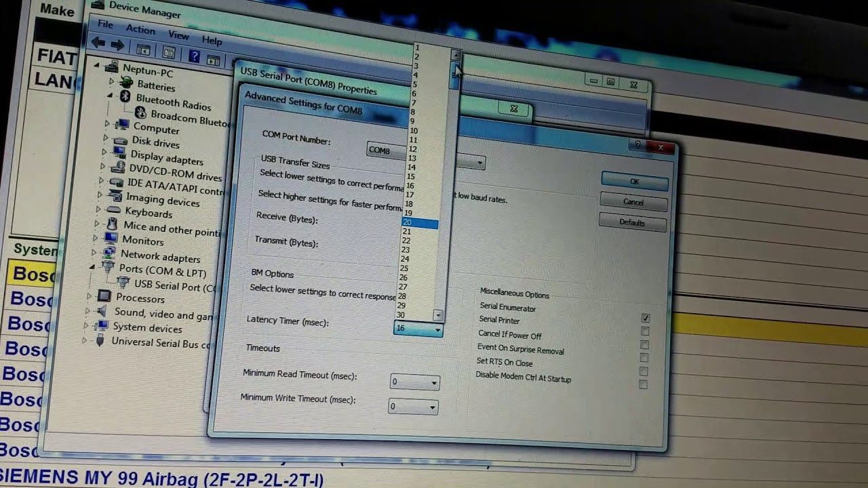Select the Broadcom Bluetooth device icon
868x488 pixels.
coord(140,113)
